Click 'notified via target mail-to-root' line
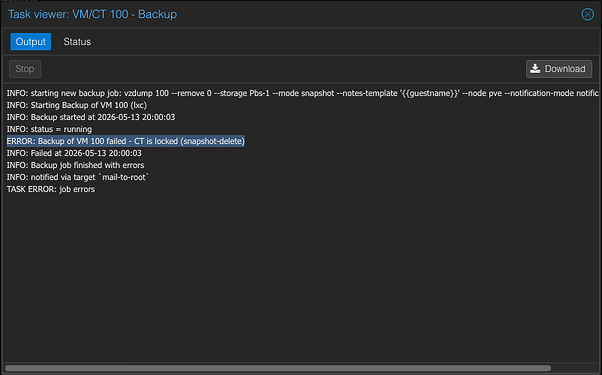Screen dimensions: 602x375 (x=78, y=177)
